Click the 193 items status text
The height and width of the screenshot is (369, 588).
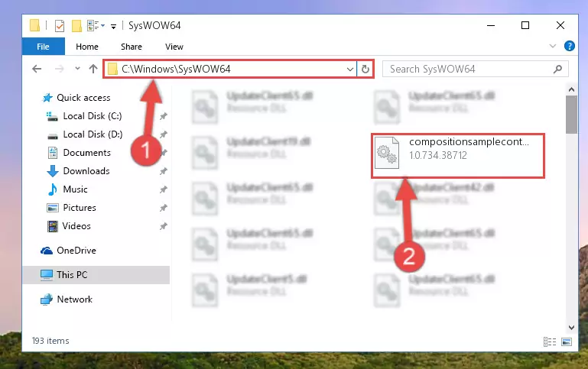[50, 341]
